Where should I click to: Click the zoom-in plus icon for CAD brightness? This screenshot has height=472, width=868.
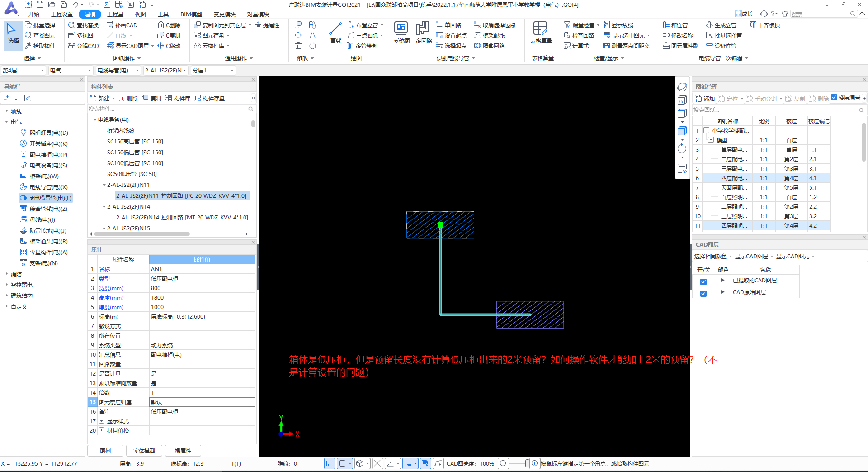click(535, 463)
